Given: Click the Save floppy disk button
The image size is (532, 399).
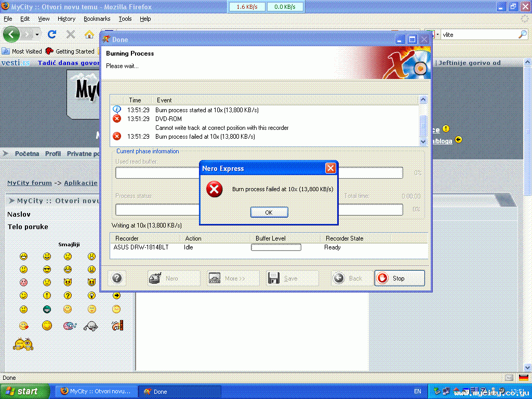Looking at the screenshot, I should click(x=292, y=278).
